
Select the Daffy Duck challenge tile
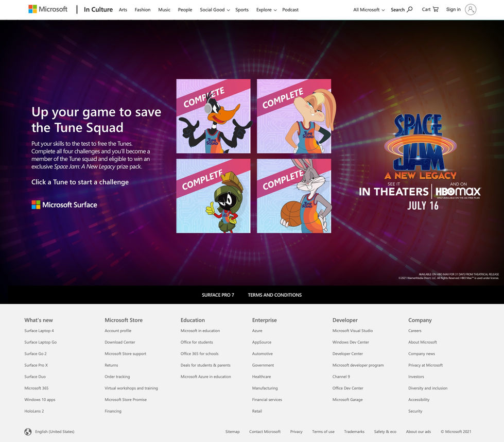pyautogui.click(x=214, y=116)
